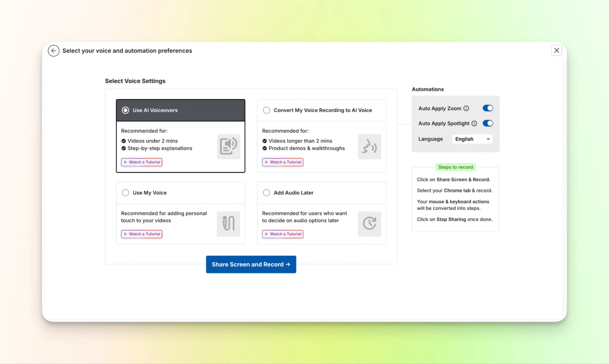Open Watch a Tutorial under Use My Voice
Viewport: 609px width, 364px height.
(x=142, y=234)
